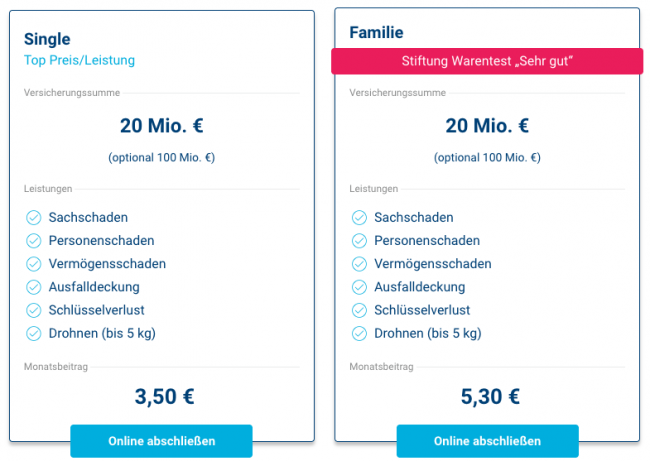Click checkmark icon beside Single Drohnen

click(x=32, y=333)
